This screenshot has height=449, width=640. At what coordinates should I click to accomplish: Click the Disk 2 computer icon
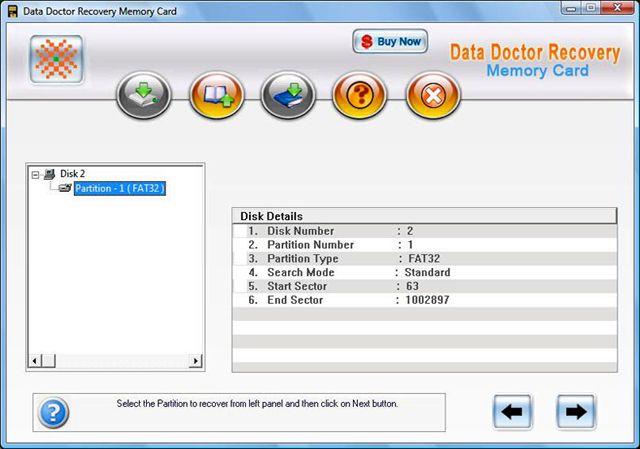[50, 174]
